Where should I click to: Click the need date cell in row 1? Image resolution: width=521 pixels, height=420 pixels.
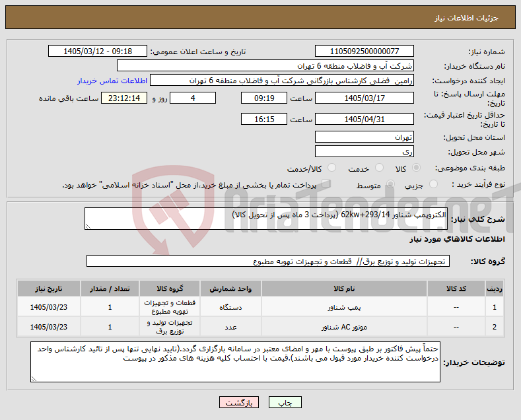(x=48, y=307)
